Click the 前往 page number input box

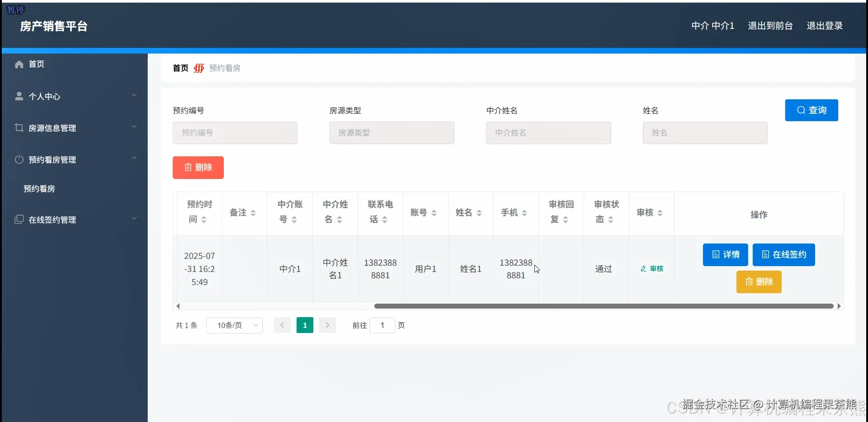pos(382,325)
